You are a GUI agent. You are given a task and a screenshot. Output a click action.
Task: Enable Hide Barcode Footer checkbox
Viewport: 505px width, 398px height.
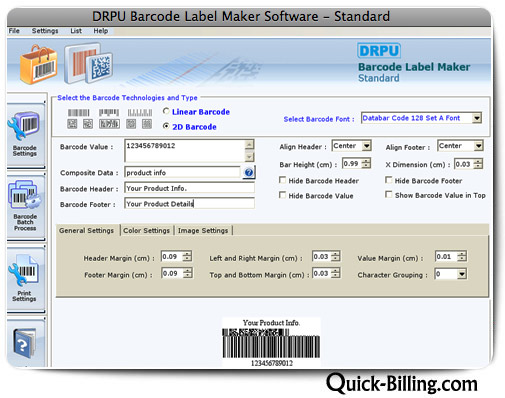(388, 180)
